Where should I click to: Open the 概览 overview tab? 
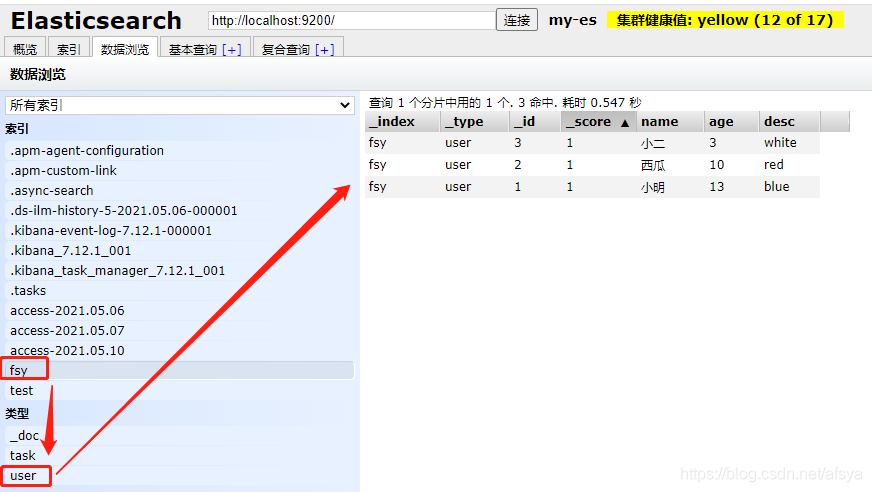click(x=25, y=49)
